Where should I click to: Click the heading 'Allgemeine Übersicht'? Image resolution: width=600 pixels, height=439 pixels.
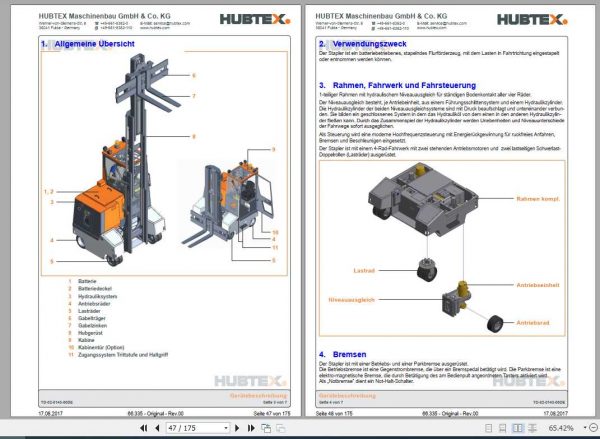pyautogui.click(x=95, y=44)
